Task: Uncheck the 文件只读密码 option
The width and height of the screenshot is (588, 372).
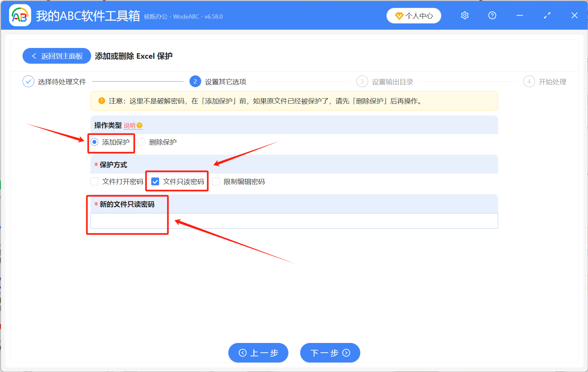Action: pyautogui.click(x=155, y=181)
